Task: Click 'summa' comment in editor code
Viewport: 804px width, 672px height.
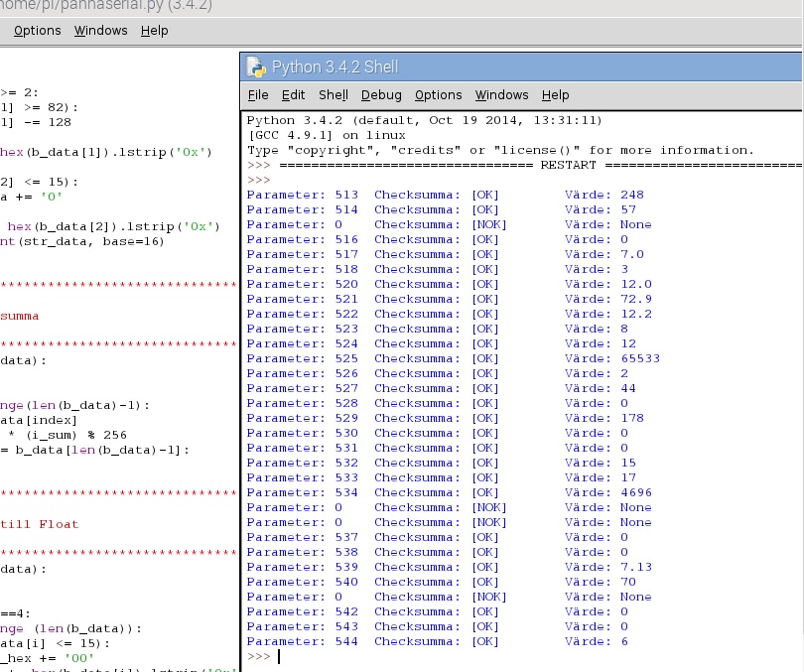Action: tap(20, 316)
